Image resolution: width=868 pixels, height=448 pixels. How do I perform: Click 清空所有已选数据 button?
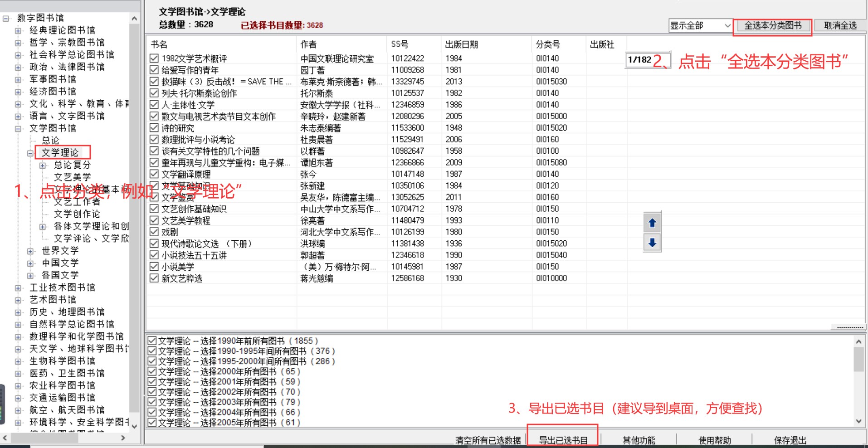click(x=488, y=440)
